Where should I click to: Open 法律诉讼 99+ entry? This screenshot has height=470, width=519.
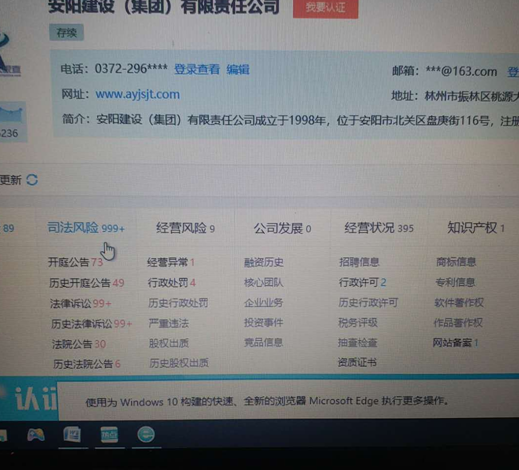click(x=81, y=303)
